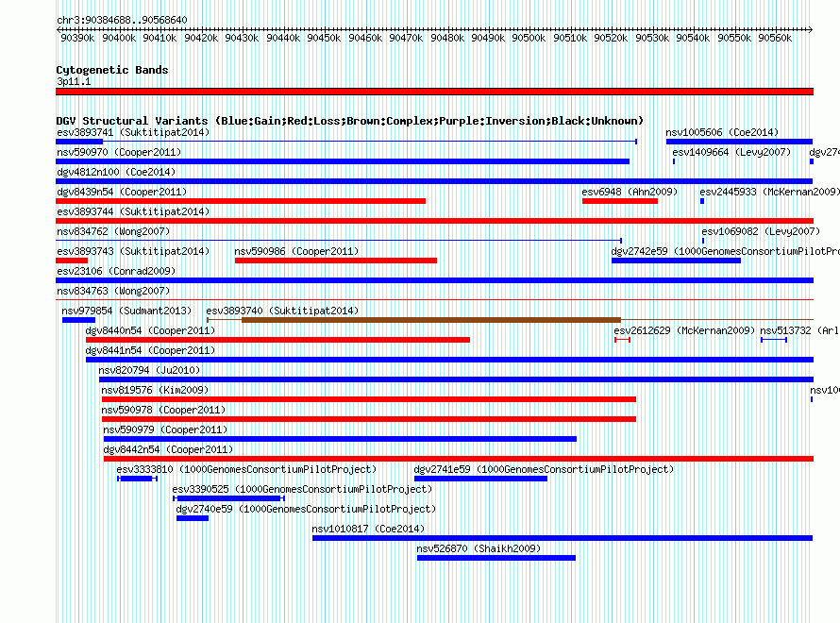This screenshot has width=840, height=623.
Task: Click the esv3893741 (Suktitipat2014) variant label
Action: click(133, 132)
